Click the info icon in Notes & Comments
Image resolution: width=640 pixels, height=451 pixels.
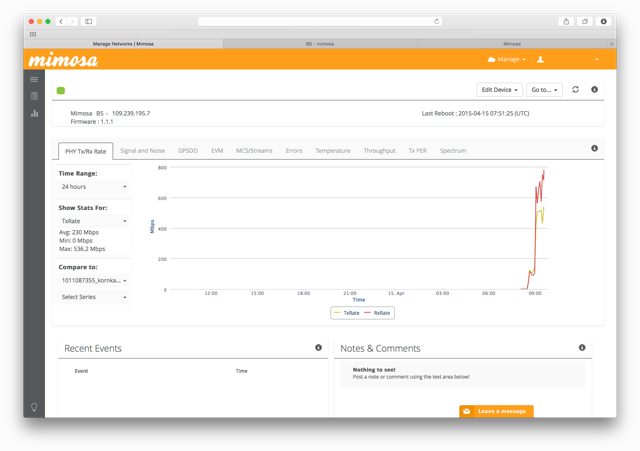pyautogui.click(x=582, y=348)
